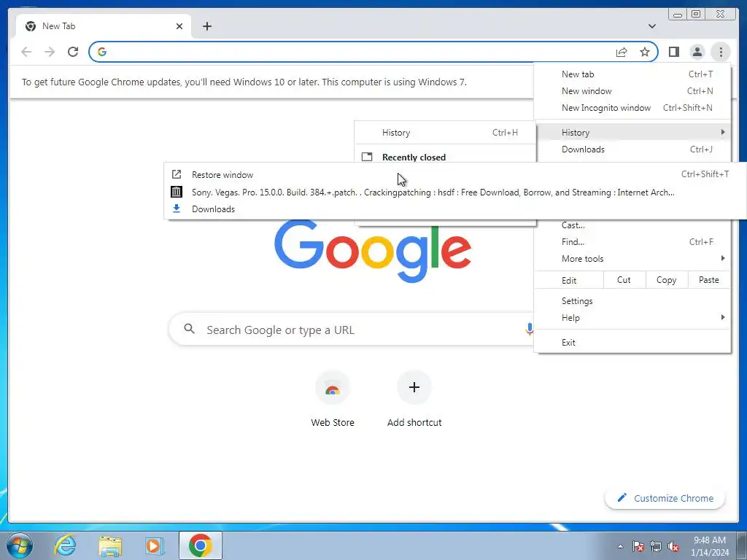Click the Search Google or type a URL box
747x560 pixels.
352,329
